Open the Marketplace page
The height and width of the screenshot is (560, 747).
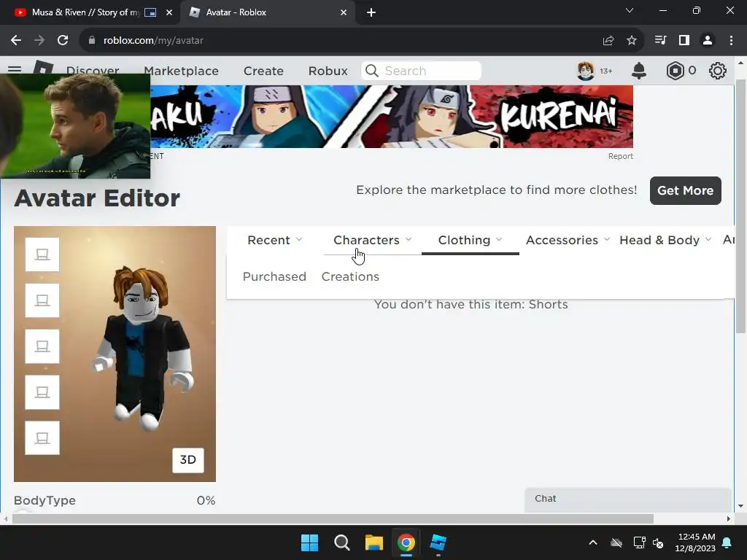tap(181, 71)
